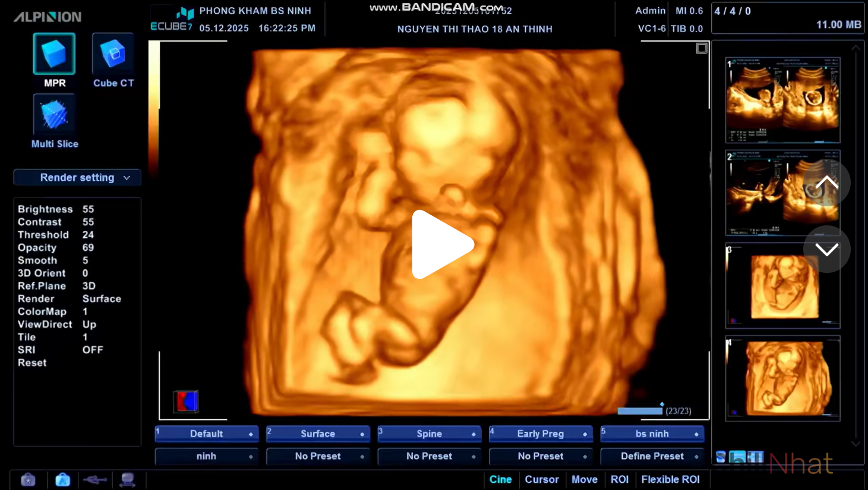Screen dimensions: 868x490
Task: Click the probe transducer icon in bottom bar
Action: pyautogui.click(x=127, y=480)
